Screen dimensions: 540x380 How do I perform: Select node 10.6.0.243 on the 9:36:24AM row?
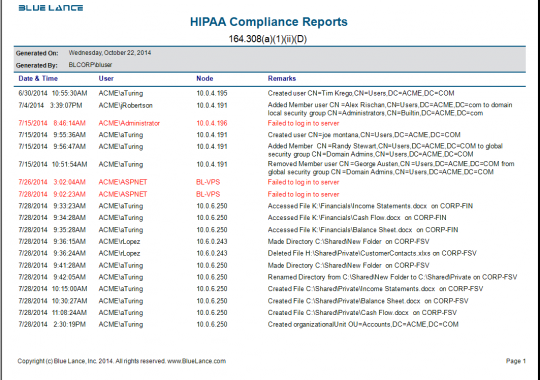[212, 253]
